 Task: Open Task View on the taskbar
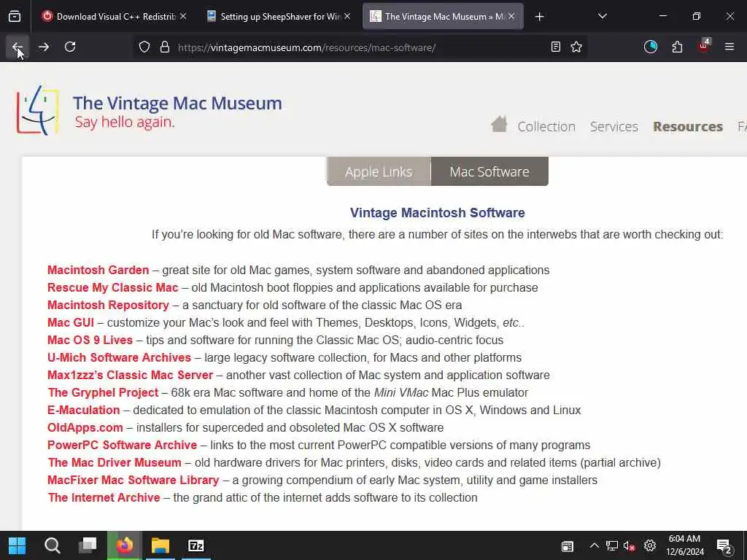pyautogui.click(x=88, y=545)
